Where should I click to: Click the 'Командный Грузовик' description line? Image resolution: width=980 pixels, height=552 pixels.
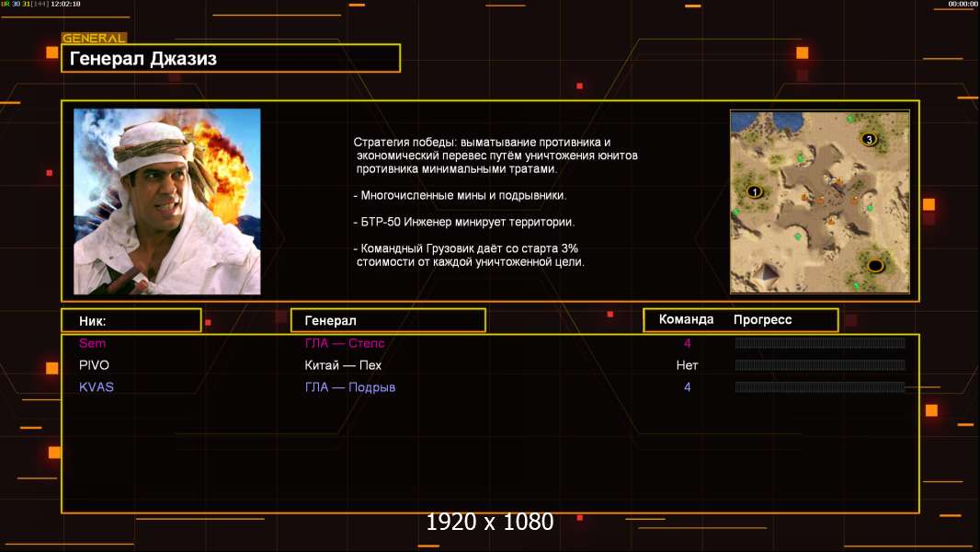pyautogui.click(x=469, y=255)
